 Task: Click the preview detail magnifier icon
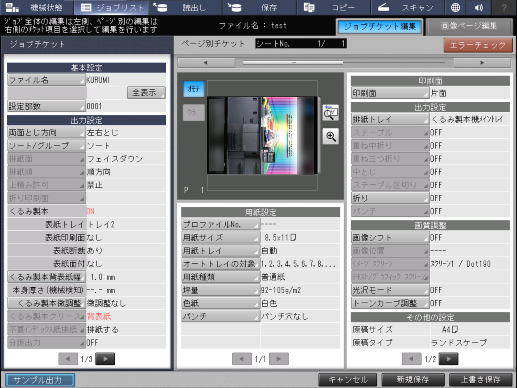point(331,113)
